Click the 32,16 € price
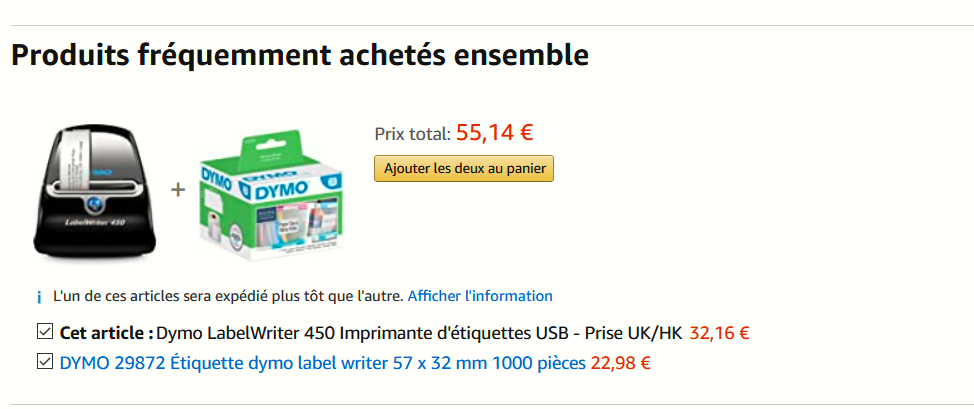The height and width of the screenshot is (409, 974). click(x=719, y=333)
